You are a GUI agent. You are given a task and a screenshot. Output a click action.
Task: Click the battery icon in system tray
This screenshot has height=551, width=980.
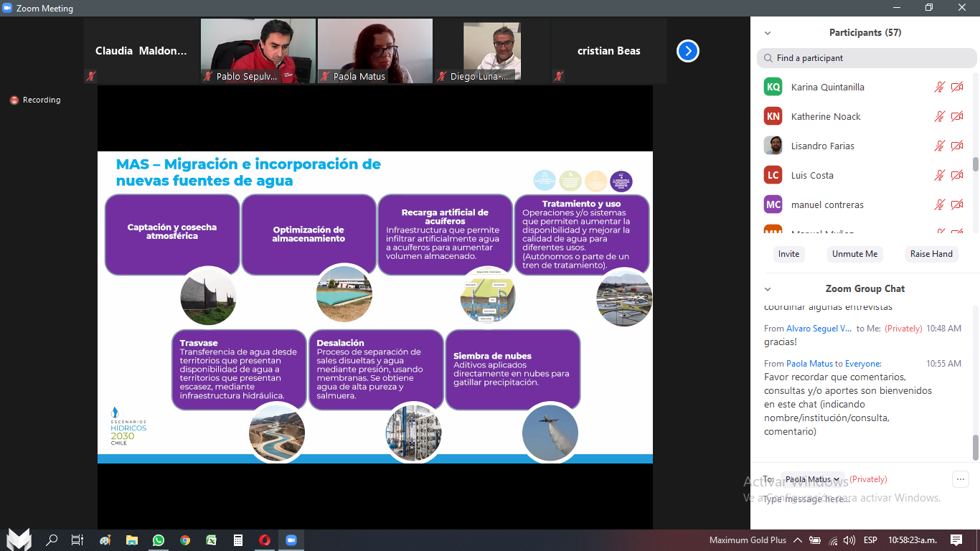point(815,540)
